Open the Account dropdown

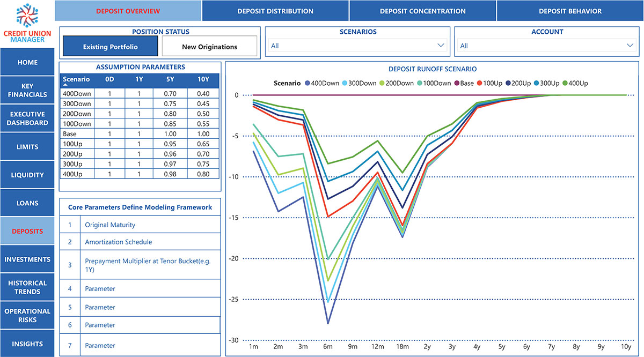click(547, 46)
